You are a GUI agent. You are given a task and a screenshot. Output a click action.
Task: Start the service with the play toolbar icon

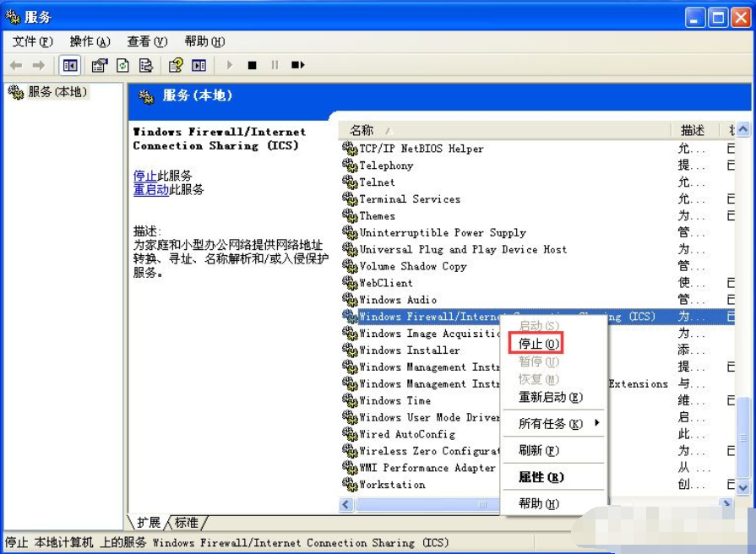tap(230, 65)
